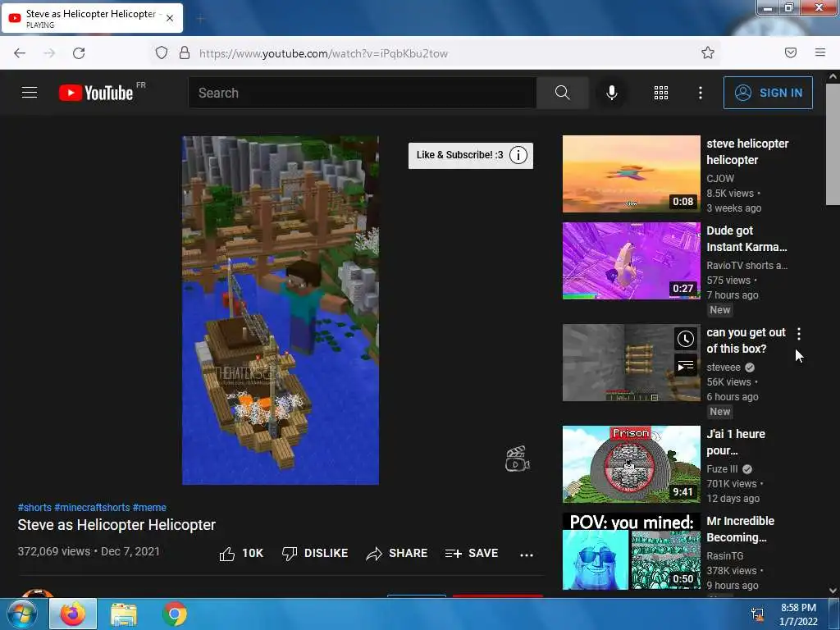This screenshot has height=630, width=840.
Task: Open Windows Explorer from taskbar
Action: 124,614
